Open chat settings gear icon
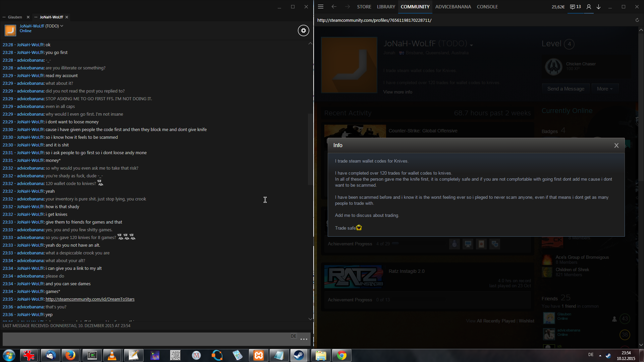 point(303,31)
